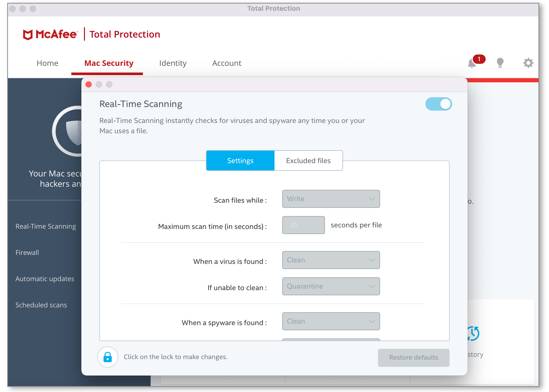Viewport: 549px width, 392px height.
Task: Click the maximum scan time input field
Action: point(303,225)
